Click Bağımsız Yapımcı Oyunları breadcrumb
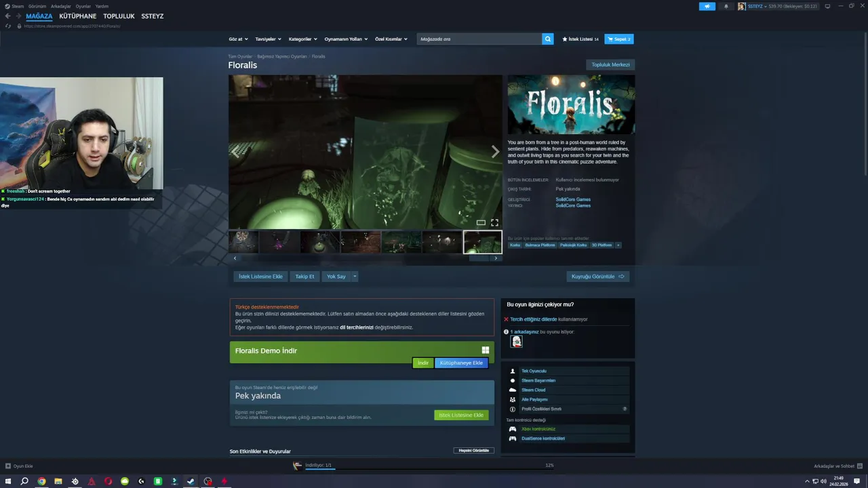Viewport: 868px width, 488px height. pyautogui.click(x=282, y=56)
